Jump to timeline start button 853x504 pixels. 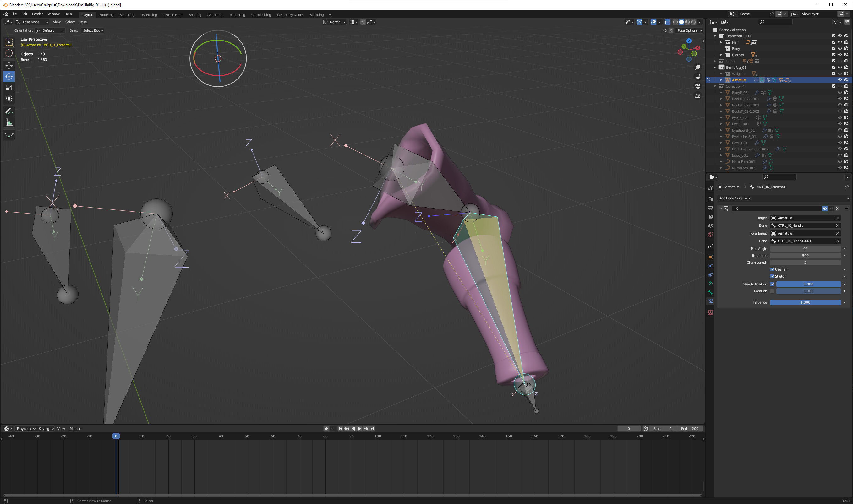click(340, 429)
